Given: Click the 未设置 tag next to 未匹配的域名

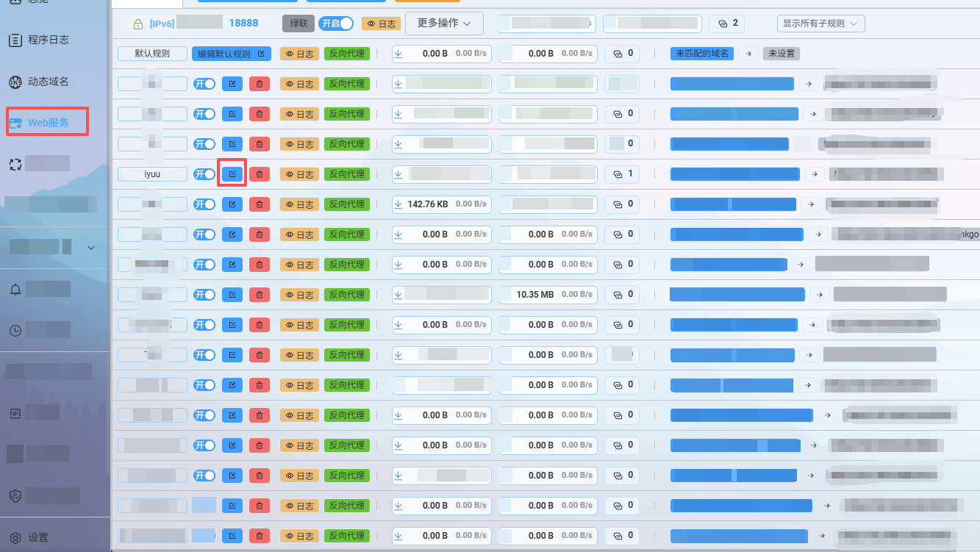Looking at the screenshot, I should click(781, 53).
